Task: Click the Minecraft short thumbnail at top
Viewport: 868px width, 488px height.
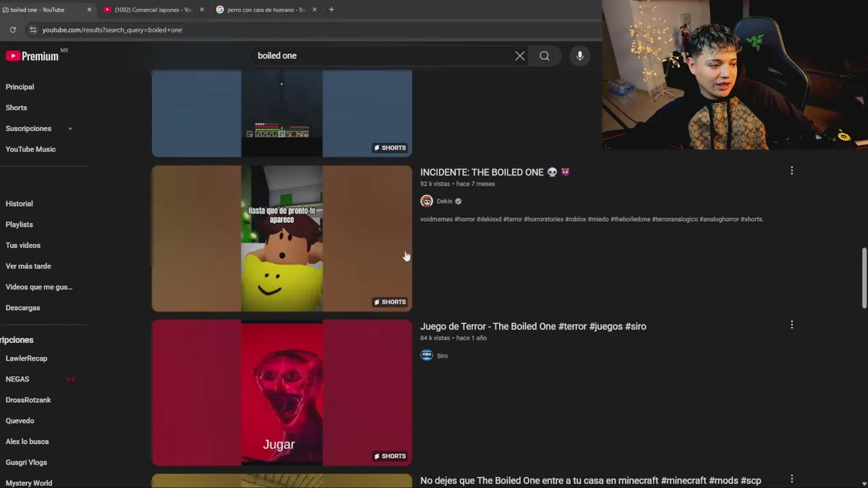Action: click(281, 113)
